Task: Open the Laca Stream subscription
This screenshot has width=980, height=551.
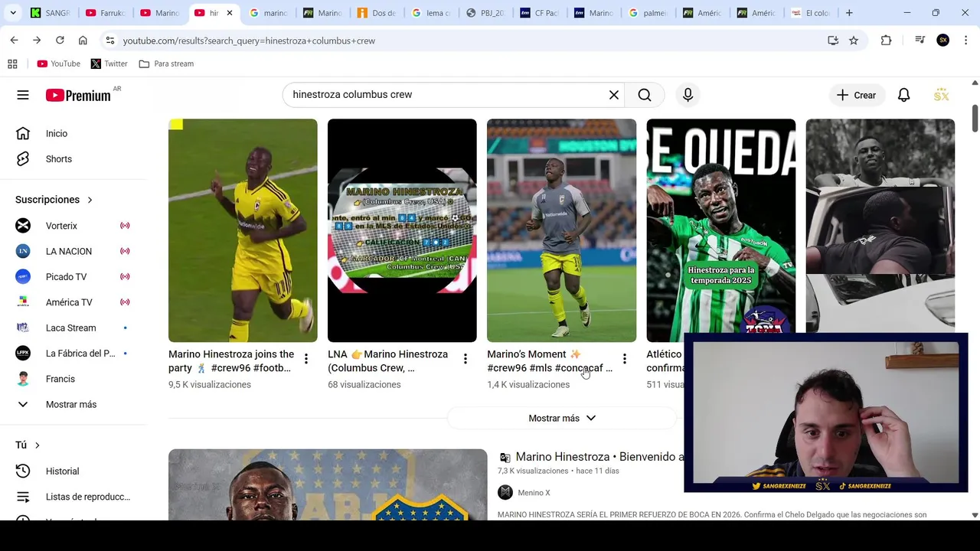Action: tap(73, 328)
